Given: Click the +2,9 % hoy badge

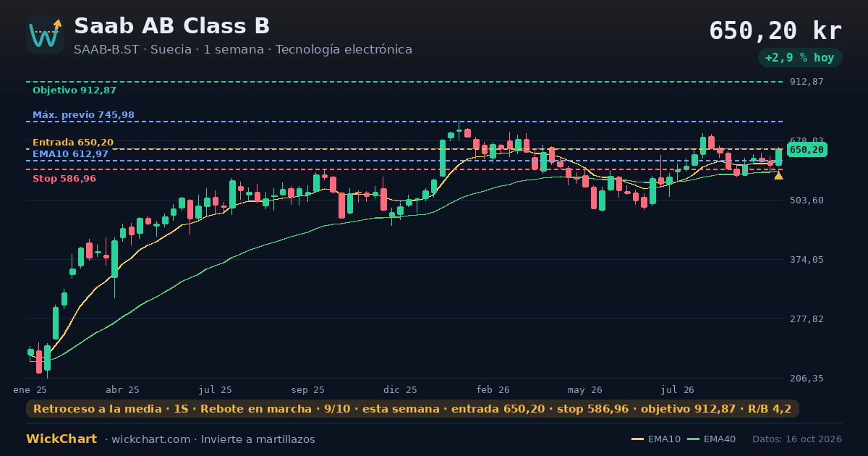Looking at the screenshot, I should pyautogui.click(x=800, y=58).
